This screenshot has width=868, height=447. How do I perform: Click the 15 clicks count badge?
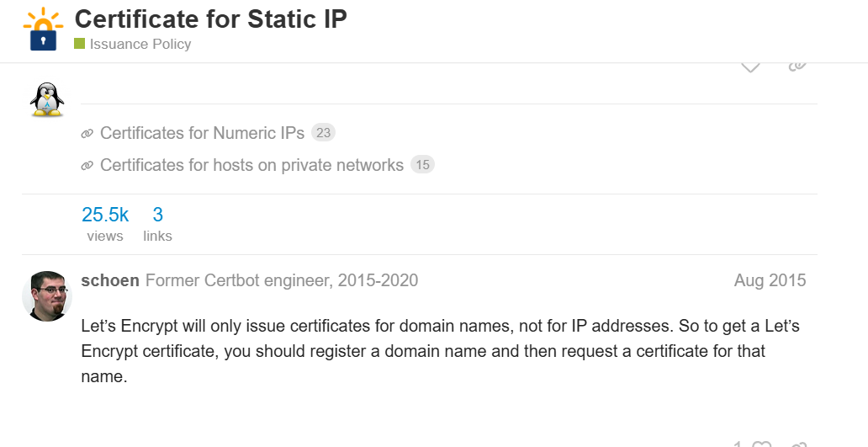pyautogui.click(x=422, y=165)
